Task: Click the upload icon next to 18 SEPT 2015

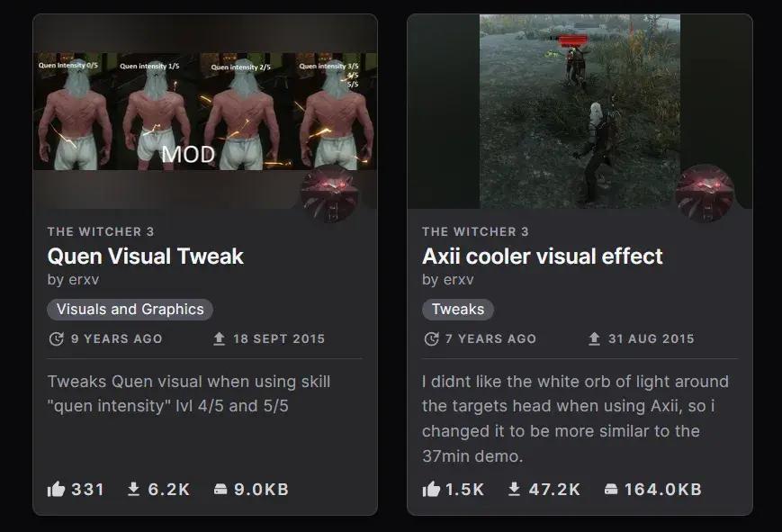Action: (x=219, y=338)
